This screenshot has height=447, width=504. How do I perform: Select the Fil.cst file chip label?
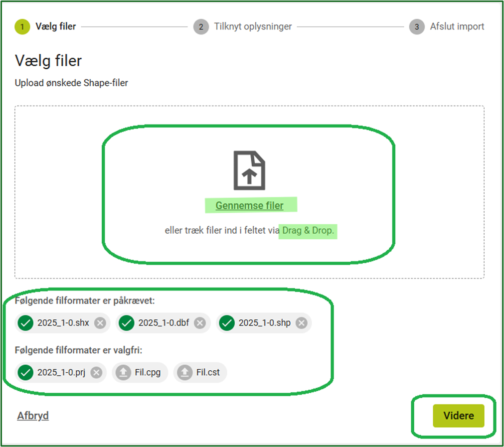click(208, 372)
